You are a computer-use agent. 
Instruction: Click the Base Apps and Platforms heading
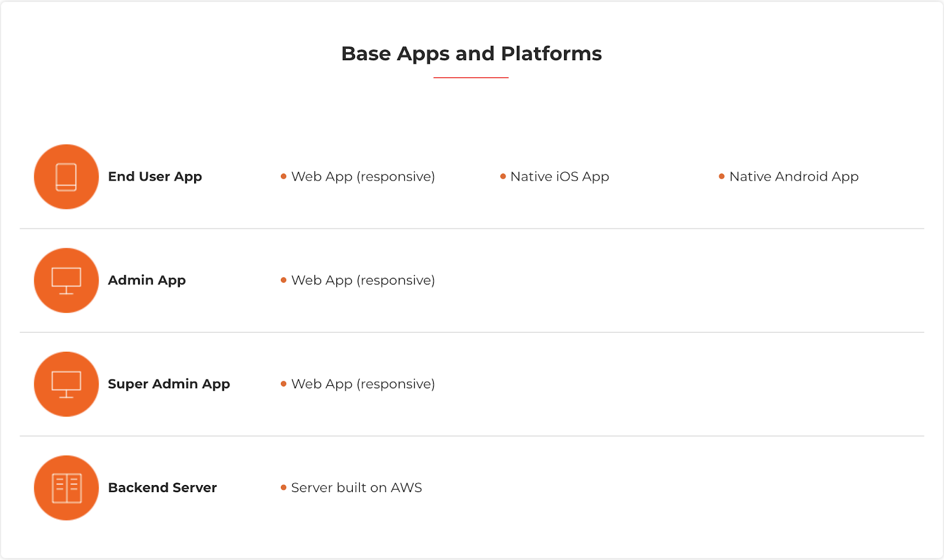[x=471, y=54]
